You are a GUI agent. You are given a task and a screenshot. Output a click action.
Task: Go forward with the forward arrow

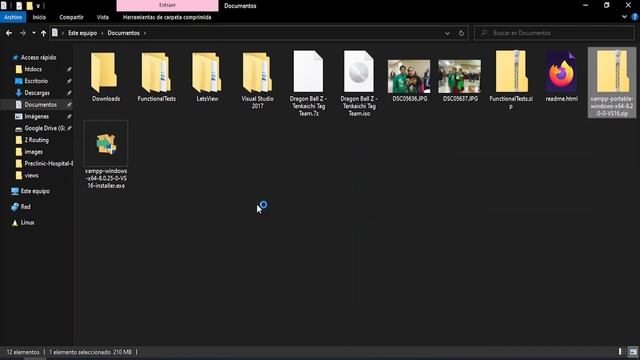coord(23,33)
